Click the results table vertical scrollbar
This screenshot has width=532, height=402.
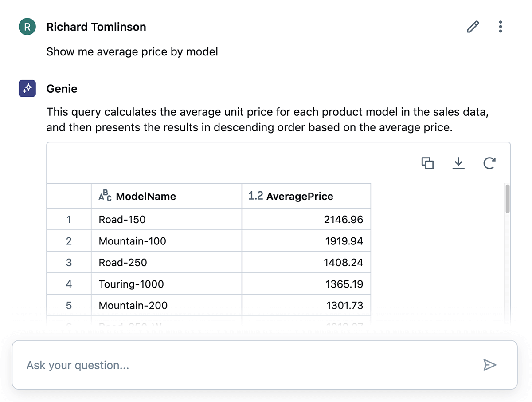[508, 199]
